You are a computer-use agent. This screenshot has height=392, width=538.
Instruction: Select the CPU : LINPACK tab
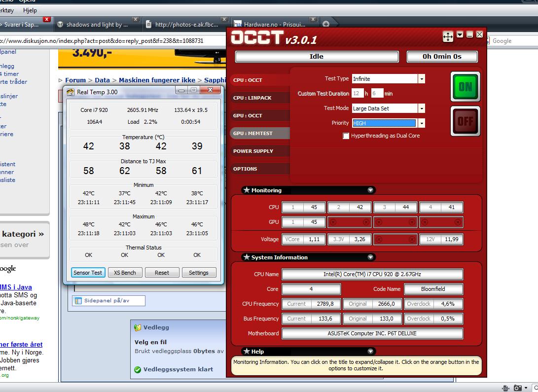[x=260, y=98]
